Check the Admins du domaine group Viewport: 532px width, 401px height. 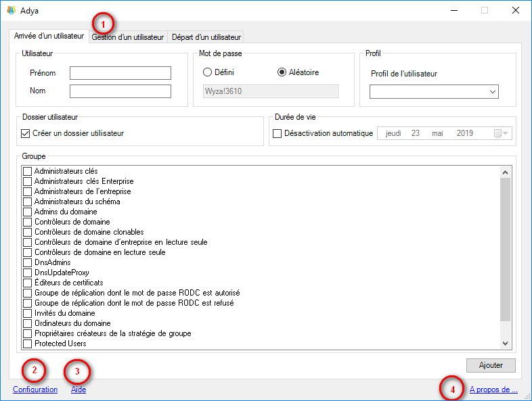tap(28, 212)
